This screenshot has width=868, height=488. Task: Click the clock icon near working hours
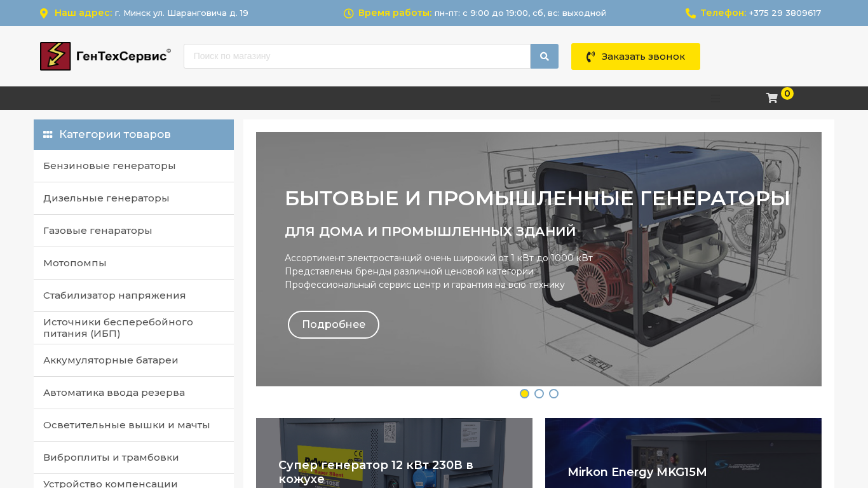pyautogui.click(x=348, y=13)
